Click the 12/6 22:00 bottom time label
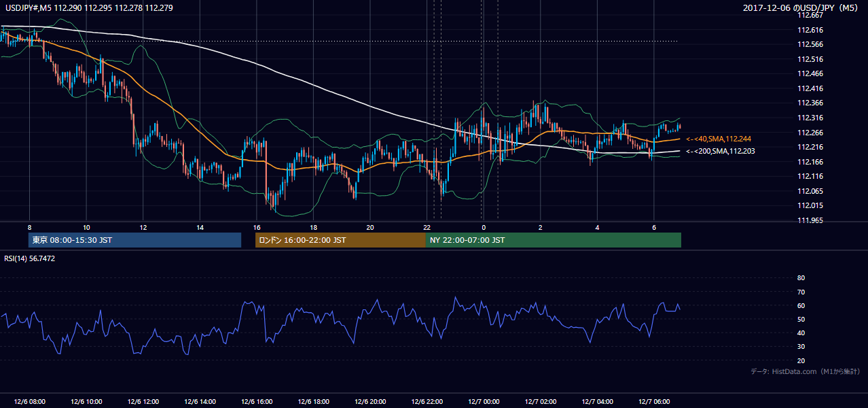This screenshot has width=868, height=408. click(x=427, y=401)
